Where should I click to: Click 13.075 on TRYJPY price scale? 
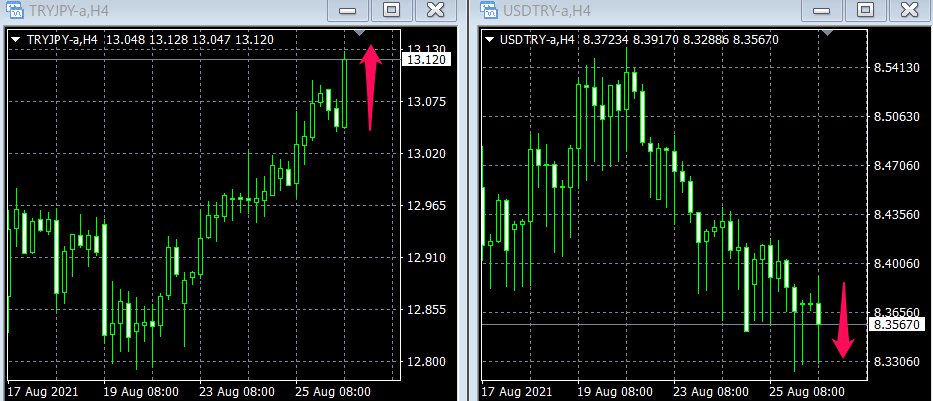tap(426, 102)
